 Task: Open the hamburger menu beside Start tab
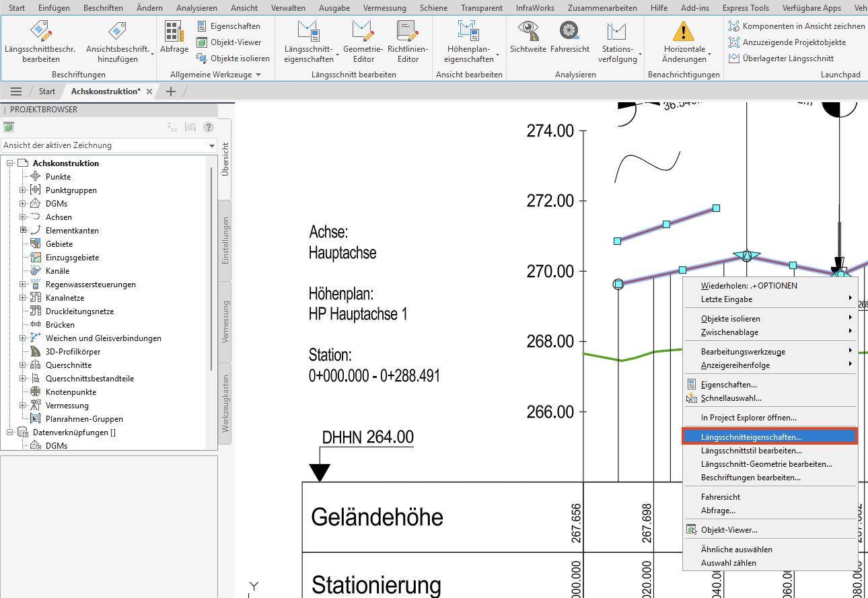click(16, 91)
